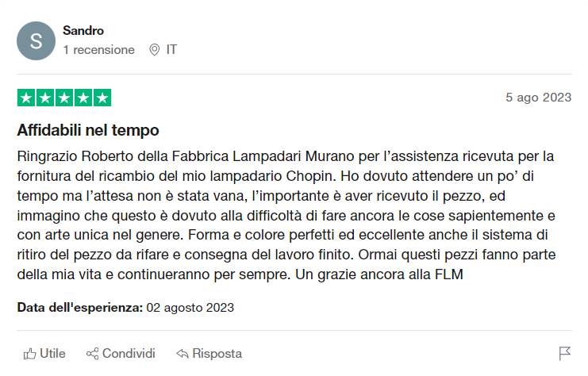Open the reviewer name Sandro
This screenshot has height=376, width=588.
[x=83, y=31]
